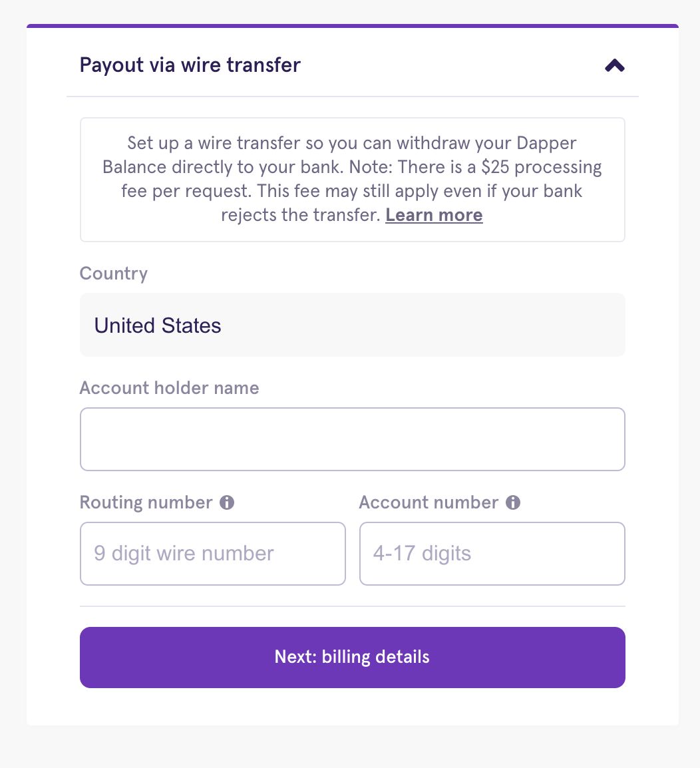Collapse the wire transfer section chevron
The height and width of the screenshot is (768, 700).
[614, 65]
